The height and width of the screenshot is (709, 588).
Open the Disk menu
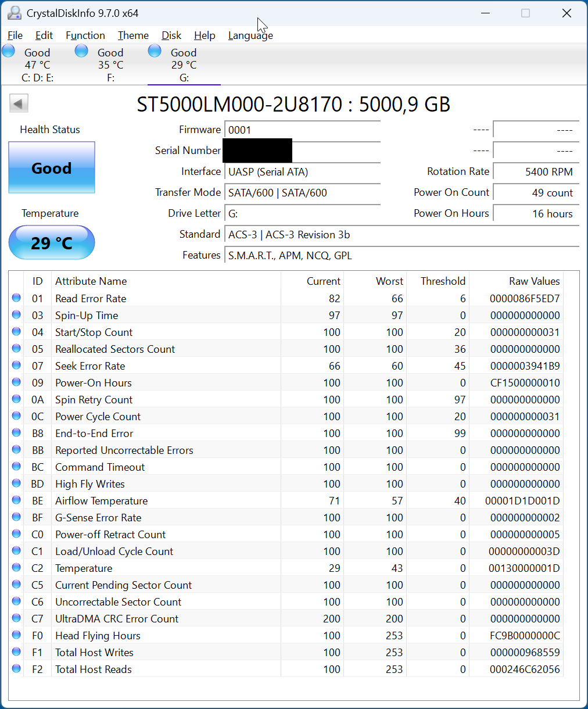(x=171, y=35)
